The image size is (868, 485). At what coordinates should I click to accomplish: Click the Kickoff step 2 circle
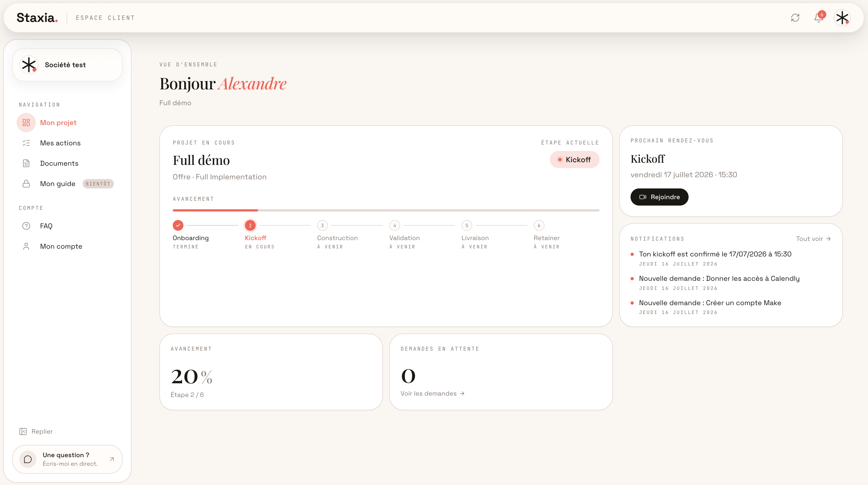(250, 225)
